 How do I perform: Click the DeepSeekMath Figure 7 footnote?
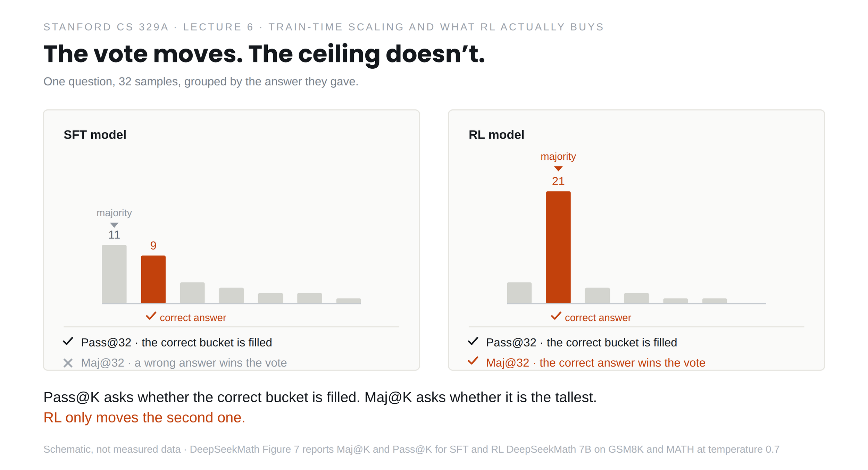click(411, 449)
